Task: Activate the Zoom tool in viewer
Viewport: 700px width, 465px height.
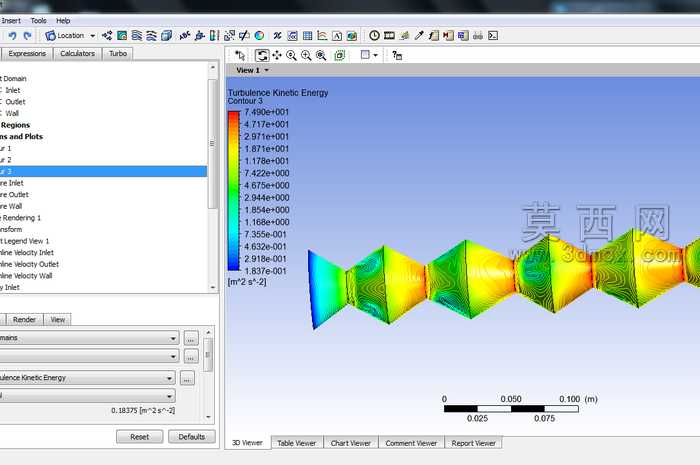Action: (x=292, y=55)
